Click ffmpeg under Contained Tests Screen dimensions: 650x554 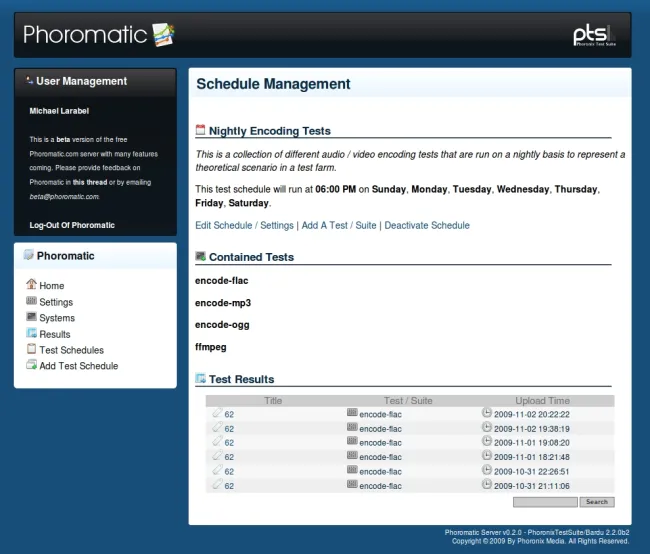[211, 347]
